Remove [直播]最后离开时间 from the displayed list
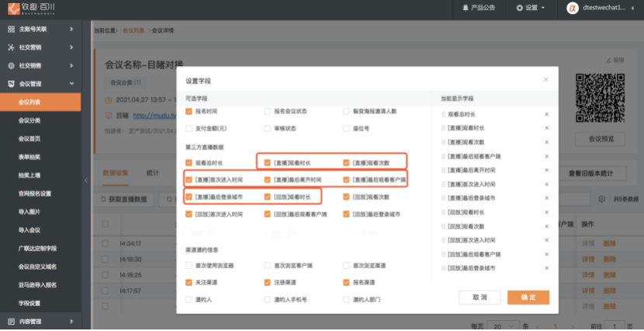Screen dimensions: 644x331 tap(547, 170)
